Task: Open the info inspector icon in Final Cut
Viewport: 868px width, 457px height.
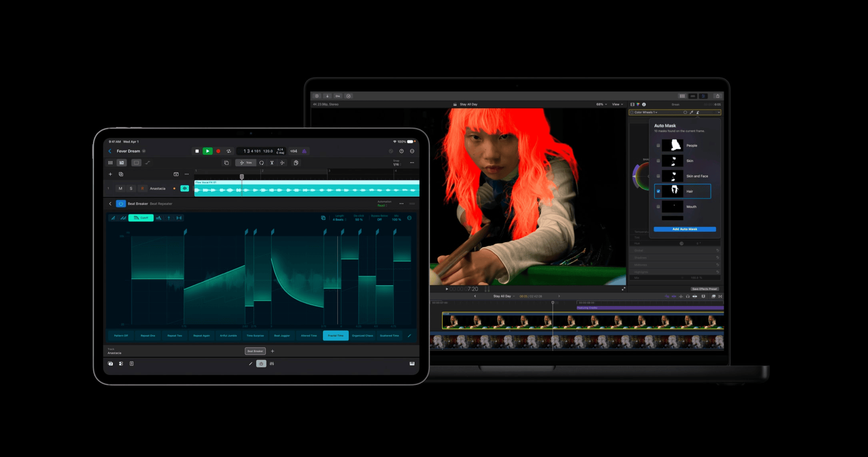Action: click(644, 104)
